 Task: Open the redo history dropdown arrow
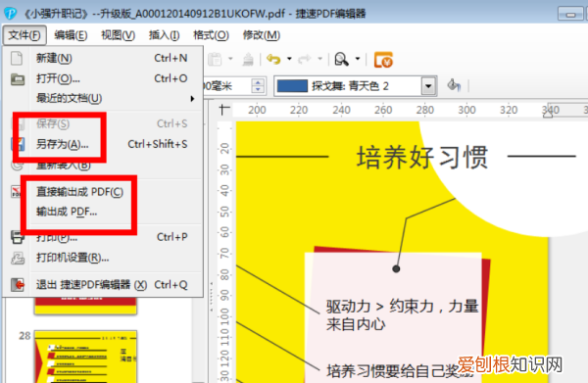319,59
